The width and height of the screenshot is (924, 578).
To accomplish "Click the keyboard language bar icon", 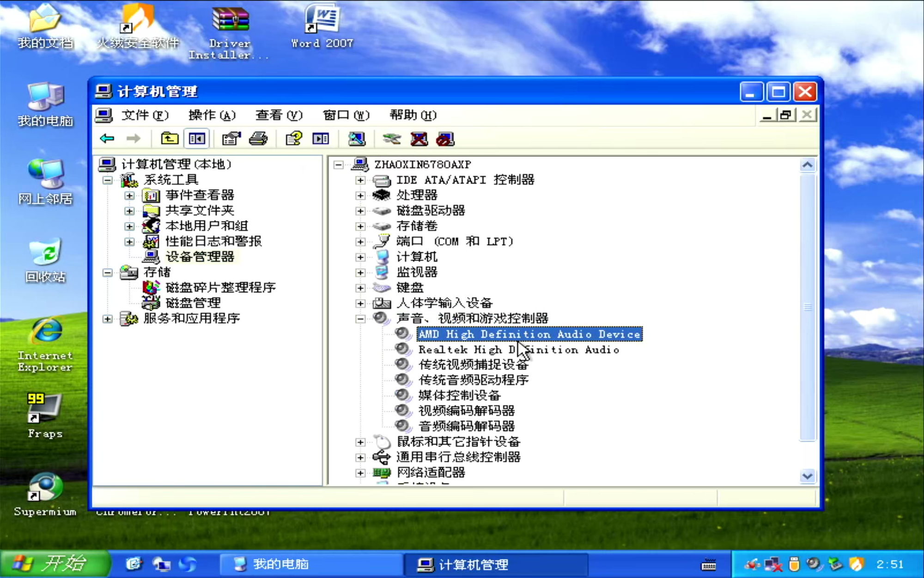I will pos(709,564).
